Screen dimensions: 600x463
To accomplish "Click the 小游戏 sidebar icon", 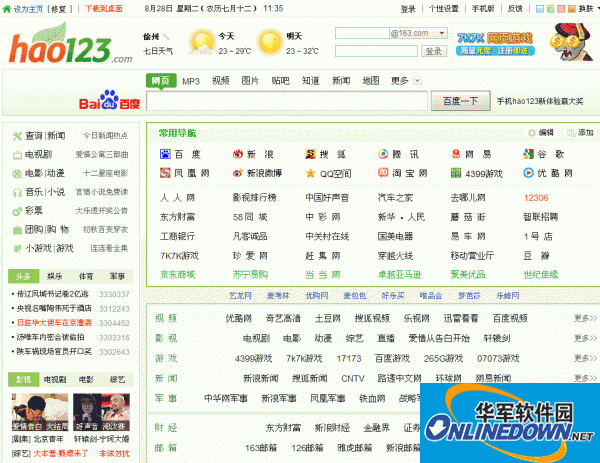I will [17, 249].
